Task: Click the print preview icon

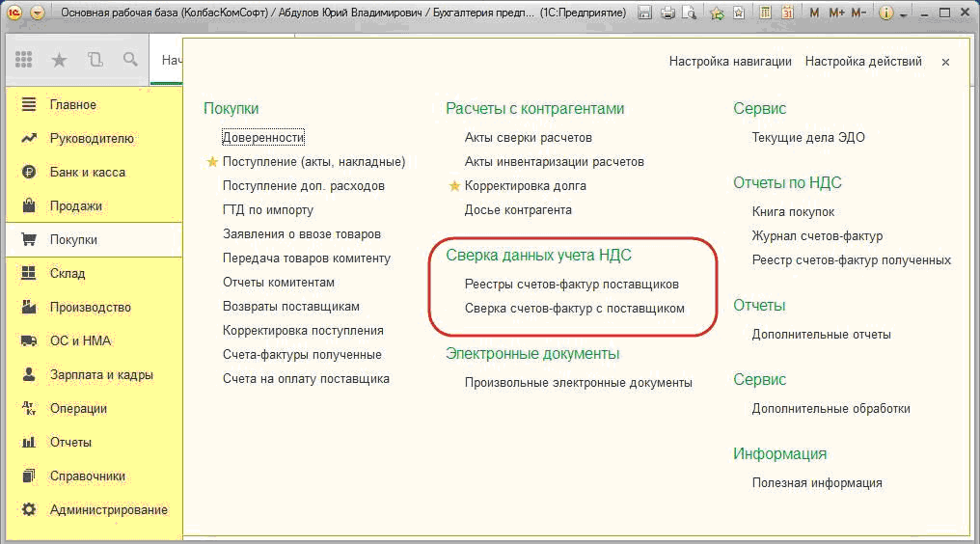Action: click(691, 14)
